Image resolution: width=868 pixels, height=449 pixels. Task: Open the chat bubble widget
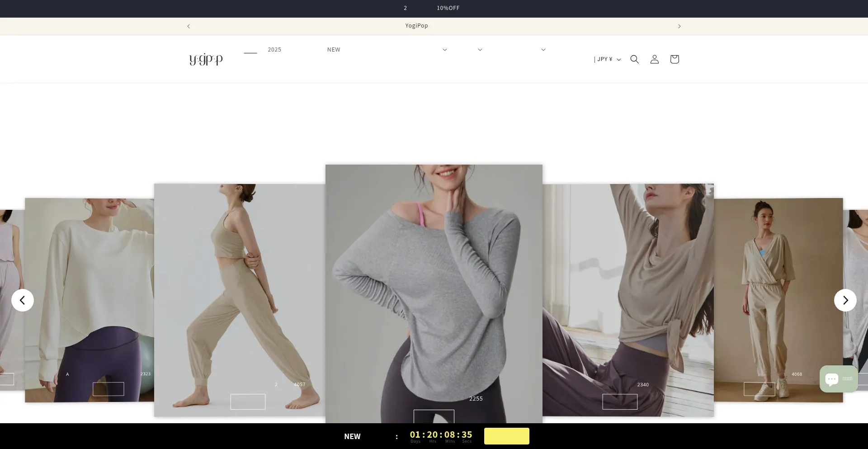[838, 379]
